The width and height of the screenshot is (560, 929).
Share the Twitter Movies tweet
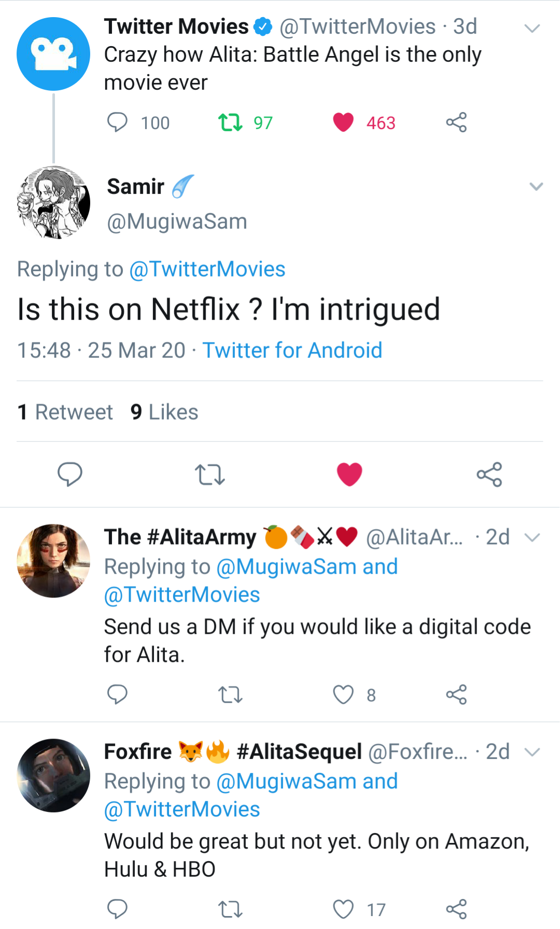(x=456, y=122)
